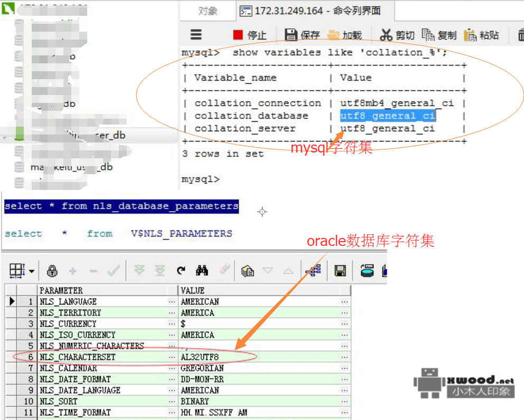Click the floppy disk save icon in grid toolbar
Screen dimensions: 524x420
(341, 271)
